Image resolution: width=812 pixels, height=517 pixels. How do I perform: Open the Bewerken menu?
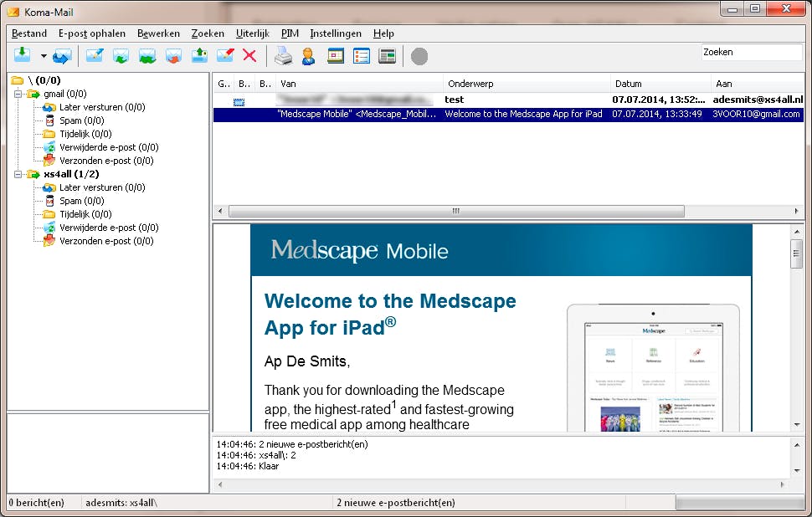point(158,33)
